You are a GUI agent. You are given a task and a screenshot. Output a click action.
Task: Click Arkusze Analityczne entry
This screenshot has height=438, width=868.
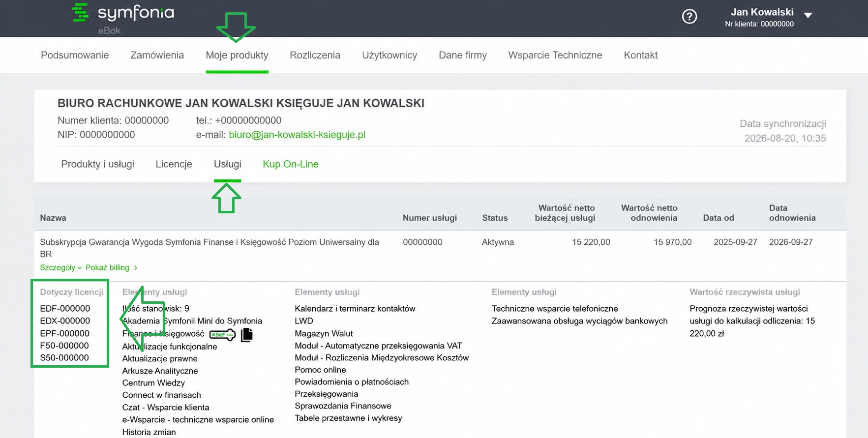coord(160,371)
